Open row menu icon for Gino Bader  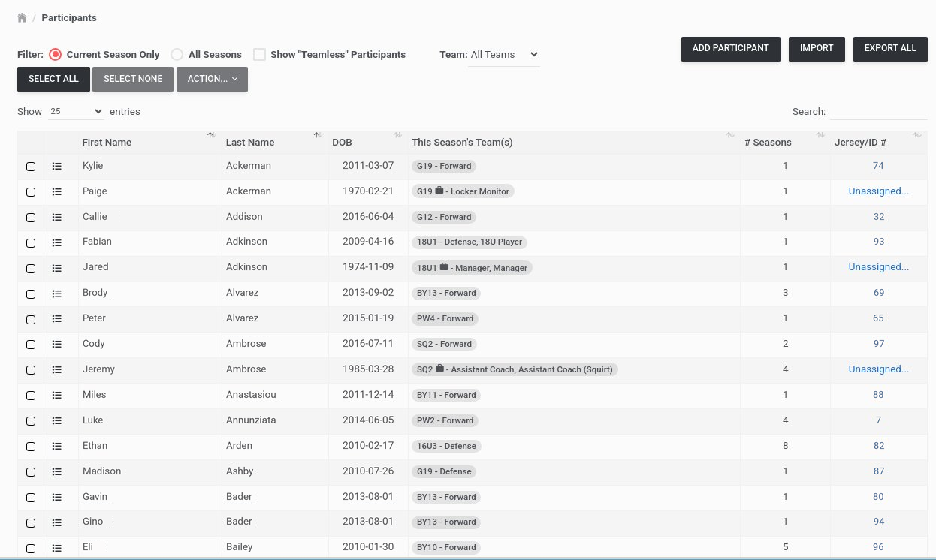tap(56, 522)
